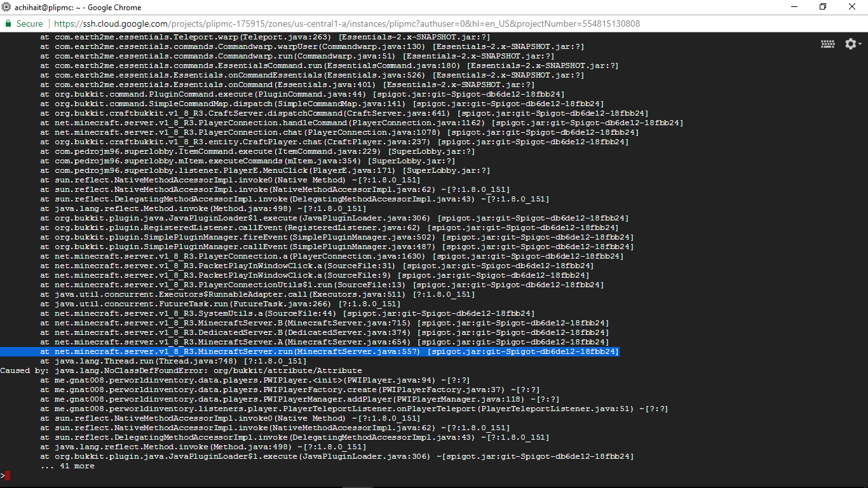Open the gear settings menu
This screenshot has width=868, height=488.
point(850,44)
